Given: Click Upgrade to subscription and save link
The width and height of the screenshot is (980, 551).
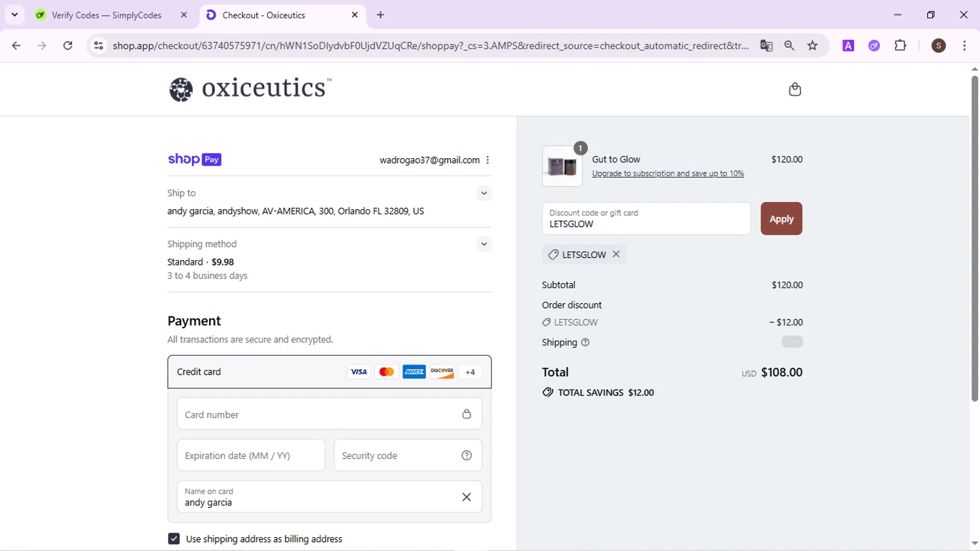Looking at the screenshot, I should tap(668, 174).
